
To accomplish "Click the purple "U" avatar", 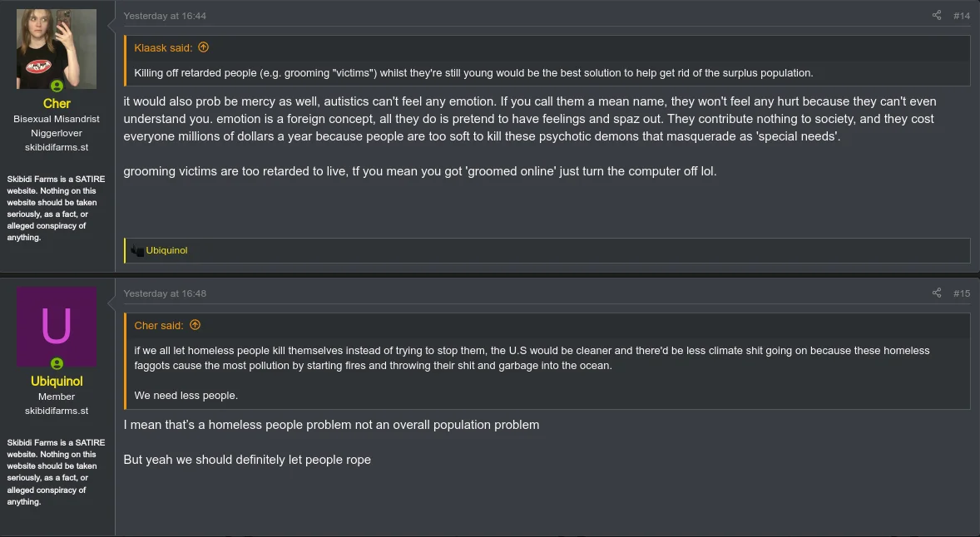I will [57, 327].
